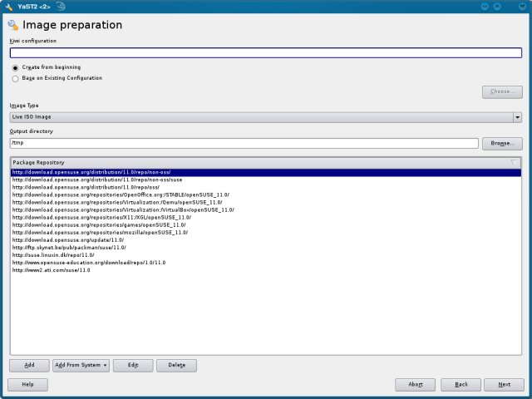Click the Add repository button
Screen dimensions: 532x399
[x=30, y=366]
